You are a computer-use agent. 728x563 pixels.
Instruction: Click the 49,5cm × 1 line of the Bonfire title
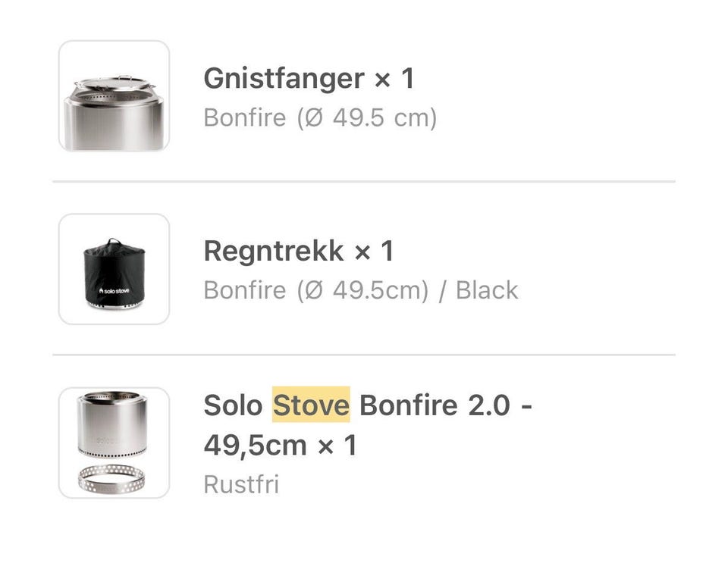(x=281, y=445)
